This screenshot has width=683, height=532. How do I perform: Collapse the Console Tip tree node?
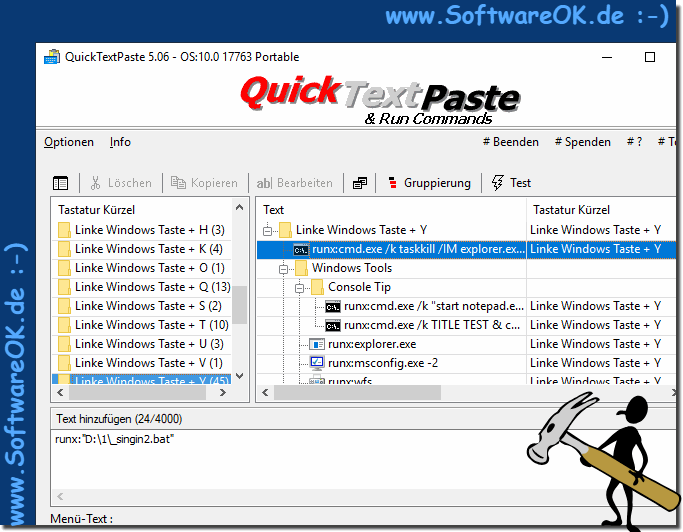point(300,288)
